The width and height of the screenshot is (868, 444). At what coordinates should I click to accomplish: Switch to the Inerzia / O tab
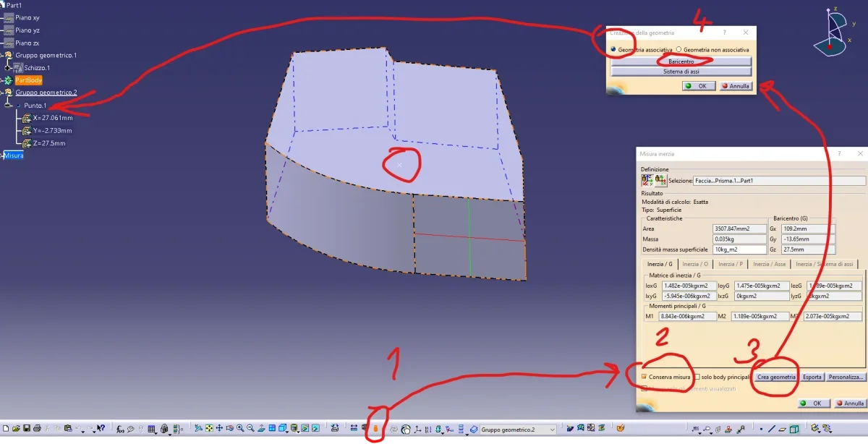pos(694,264)
